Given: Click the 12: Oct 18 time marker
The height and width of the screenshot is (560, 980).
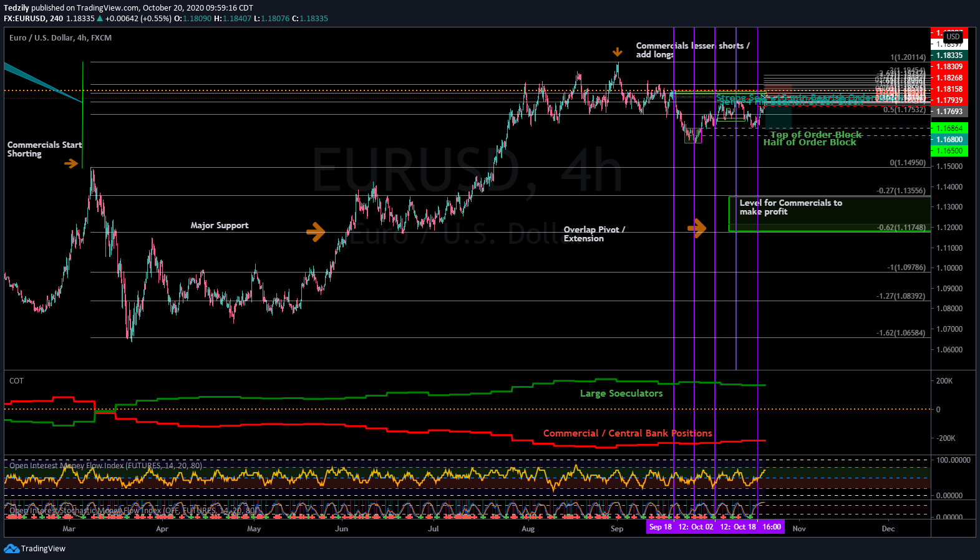Looking at the screenshot, I should pos(738,527).
